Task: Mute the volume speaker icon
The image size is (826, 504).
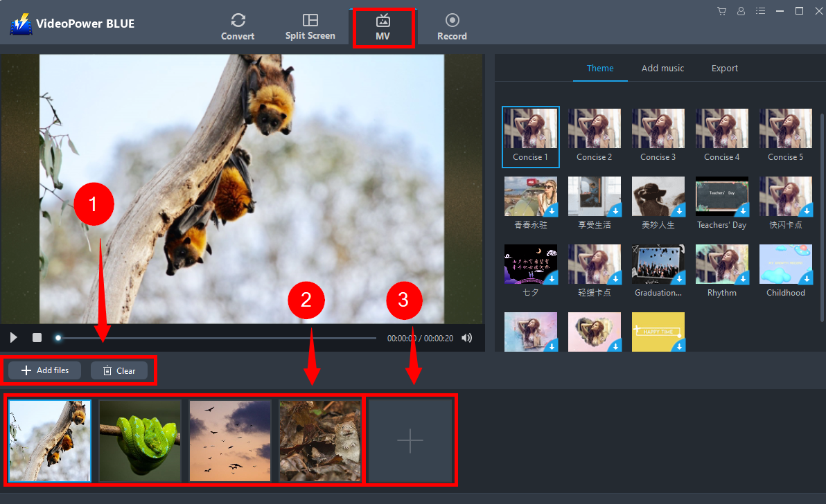Action: pos(467,338)
